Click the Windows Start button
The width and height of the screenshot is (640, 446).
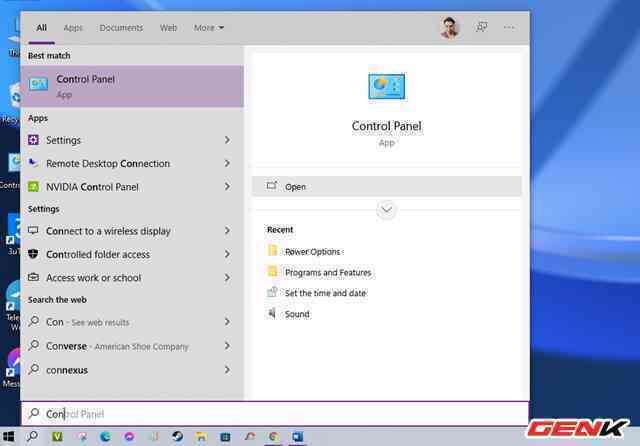[8, 437]
